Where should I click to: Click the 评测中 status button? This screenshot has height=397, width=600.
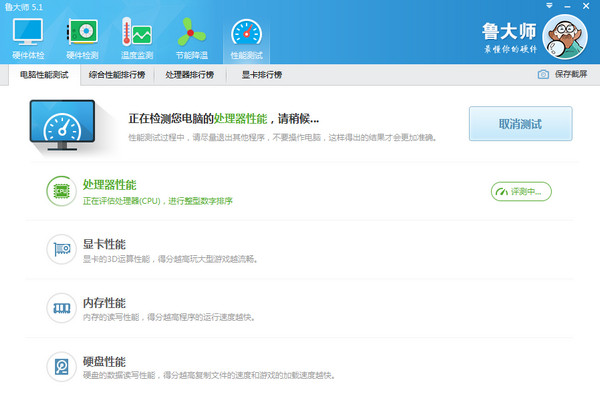(521, 191)
